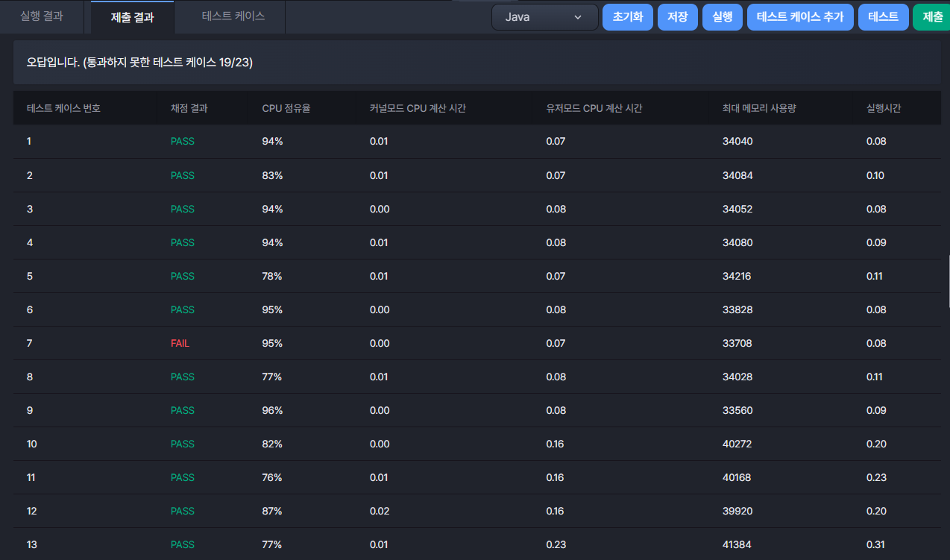This screenshot has height=560, width=950.
Task: Click the 0.31 execution time value
Action: pyautogui.click(x=876, y=544)
